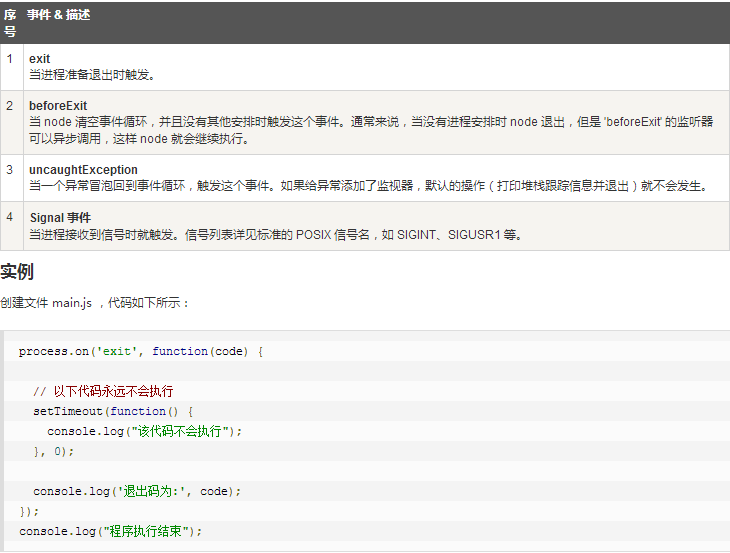Screen dimensions: 730x553
Task: Click the uncaughtException description text
Action: [370, 186]
